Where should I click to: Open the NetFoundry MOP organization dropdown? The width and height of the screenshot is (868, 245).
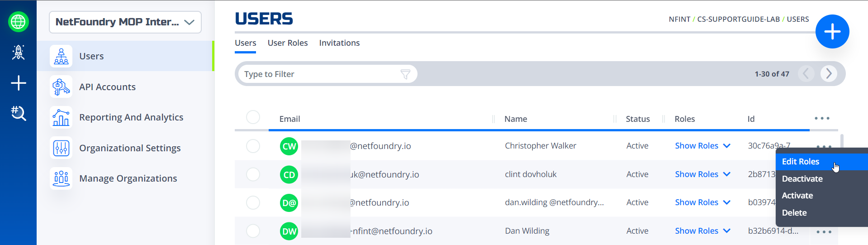(x=125, y=22)
